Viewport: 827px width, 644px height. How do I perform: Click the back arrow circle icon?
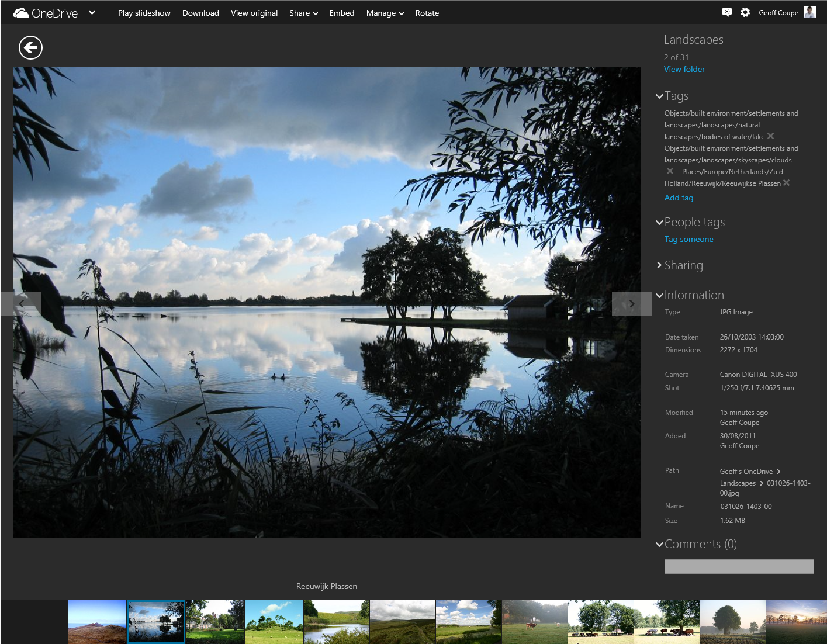tap(30, 47)
